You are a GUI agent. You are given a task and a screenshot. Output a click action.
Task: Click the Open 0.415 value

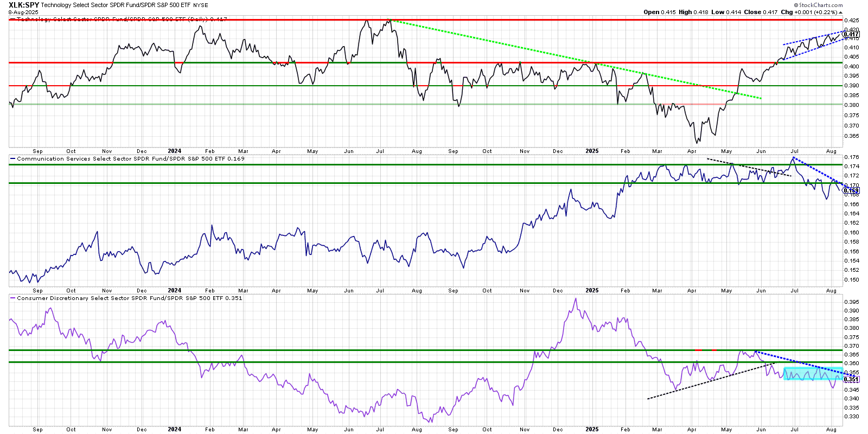[x=660, y=12]
